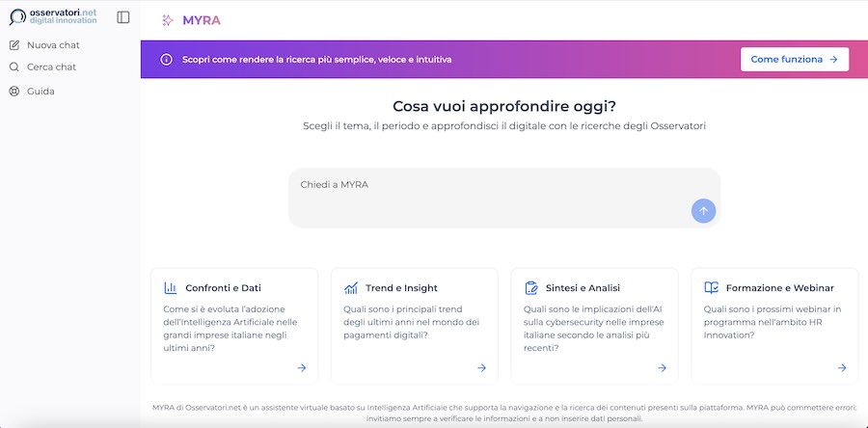Open Trend e Insight card arrow
This screenshot has height=428, width=868.
[482, 367]
